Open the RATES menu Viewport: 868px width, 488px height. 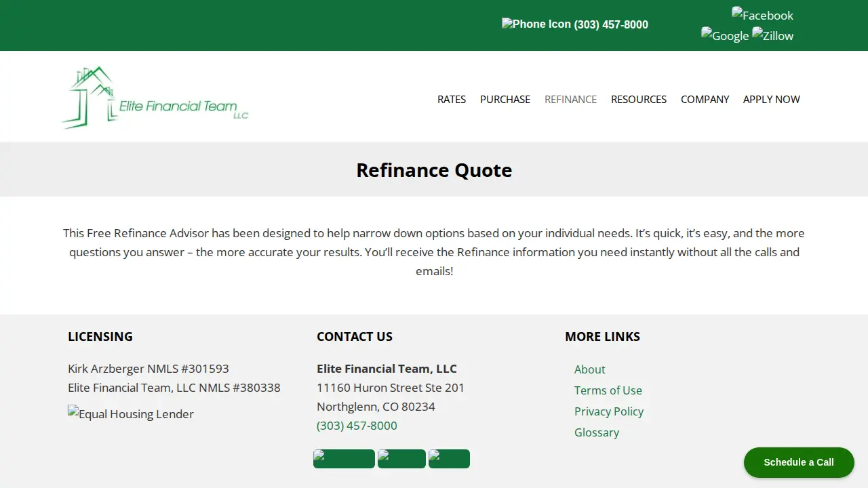click(452, 99)
